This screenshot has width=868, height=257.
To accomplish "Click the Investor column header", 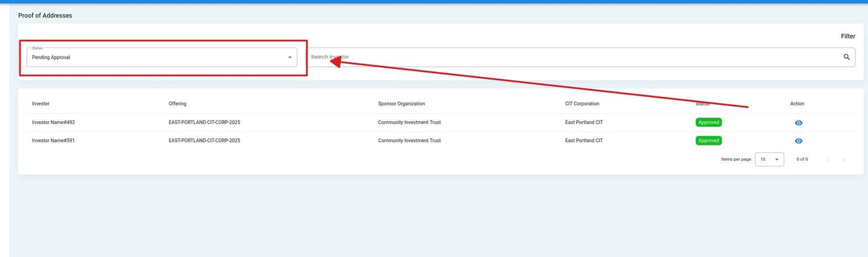I will 41,104.
